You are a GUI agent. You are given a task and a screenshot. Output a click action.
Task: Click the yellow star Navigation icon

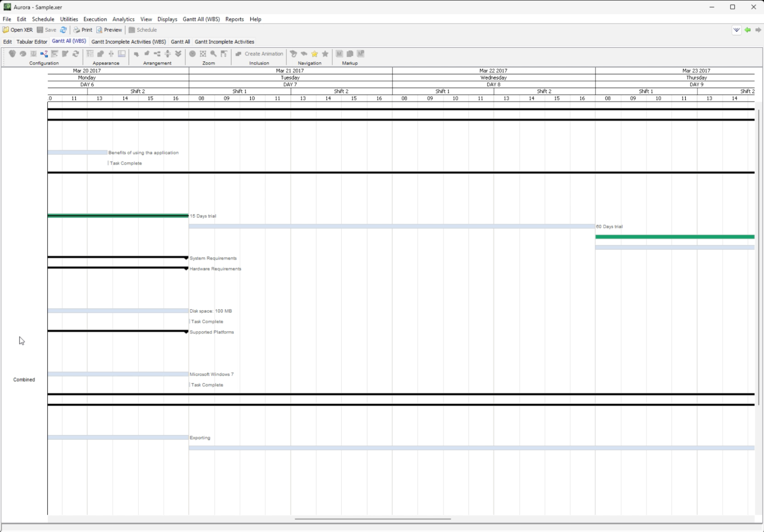[x=315, y=54]
